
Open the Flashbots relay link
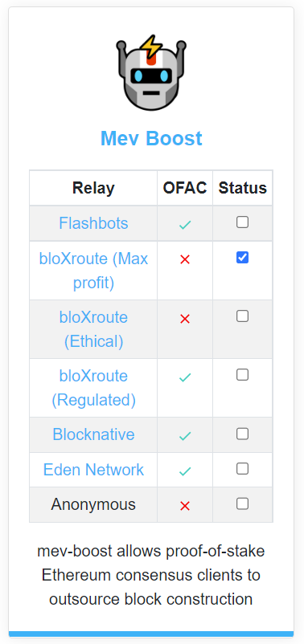(93, 223)
